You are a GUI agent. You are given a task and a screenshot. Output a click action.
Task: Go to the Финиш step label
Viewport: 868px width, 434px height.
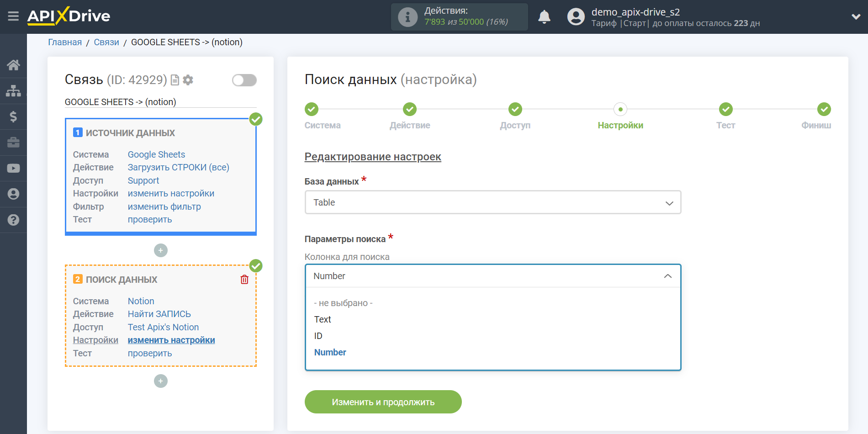816,125
